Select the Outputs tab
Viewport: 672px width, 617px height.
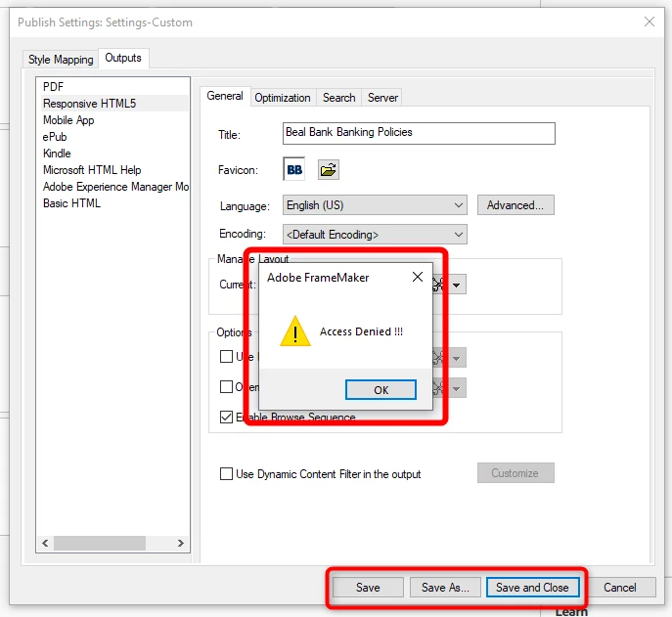123,58
